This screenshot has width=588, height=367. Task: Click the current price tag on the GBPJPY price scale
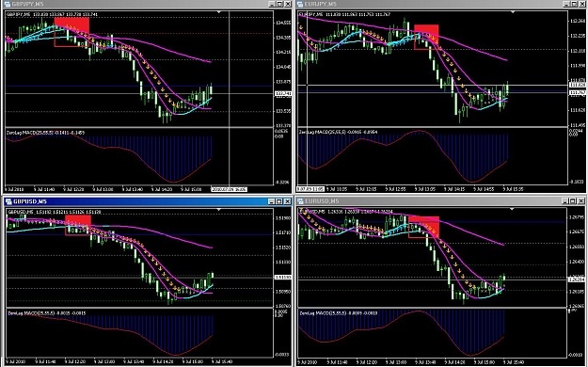tap(283, 93)
